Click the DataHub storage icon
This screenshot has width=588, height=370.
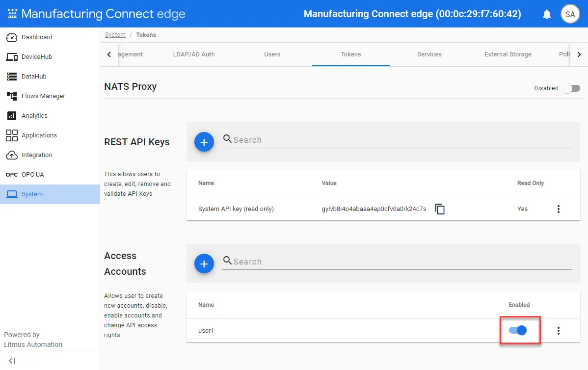click(x=12, y=77)
